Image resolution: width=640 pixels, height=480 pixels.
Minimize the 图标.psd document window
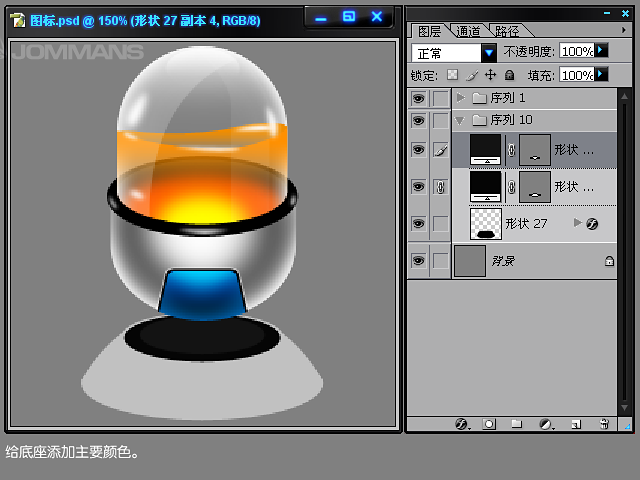321,18
